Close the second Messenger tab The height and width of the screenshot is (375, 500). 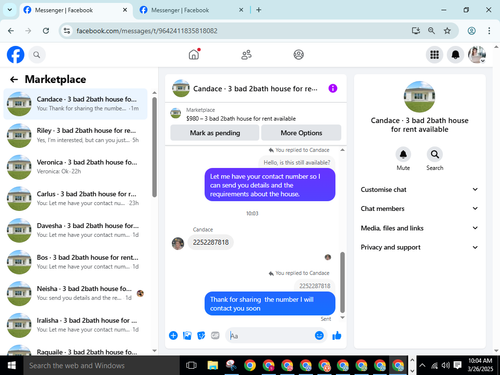tap(241, 10)
